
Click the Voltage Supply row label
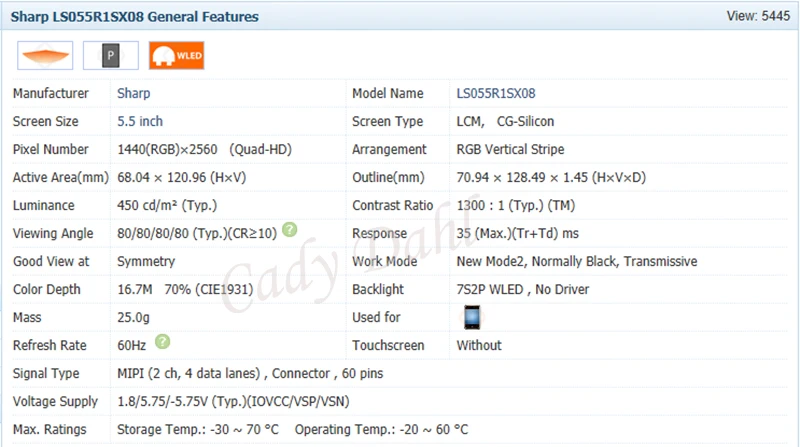coord(55,402)
